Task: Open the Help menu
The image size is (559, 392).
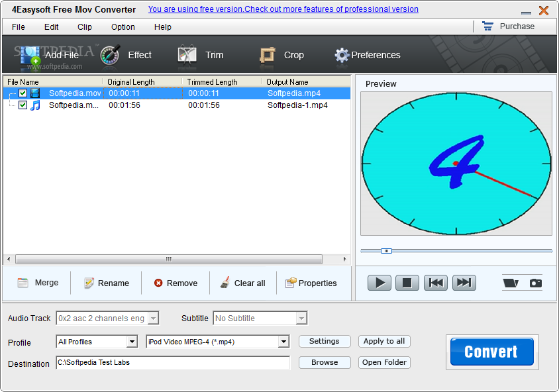Action: [162, 27]
